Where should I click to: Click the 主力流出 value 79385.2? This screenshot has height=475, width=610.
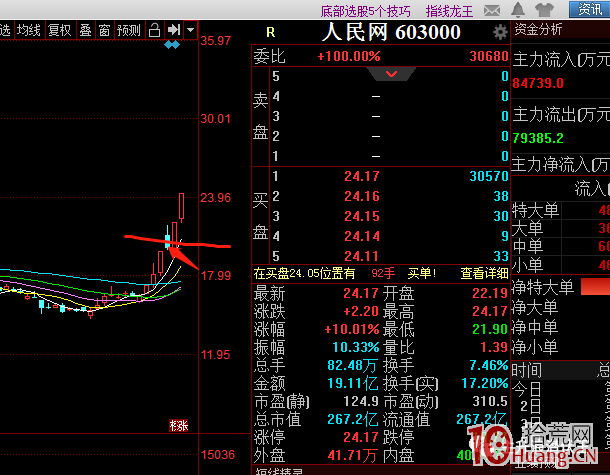pyautogui.click(x=538, y=138)
